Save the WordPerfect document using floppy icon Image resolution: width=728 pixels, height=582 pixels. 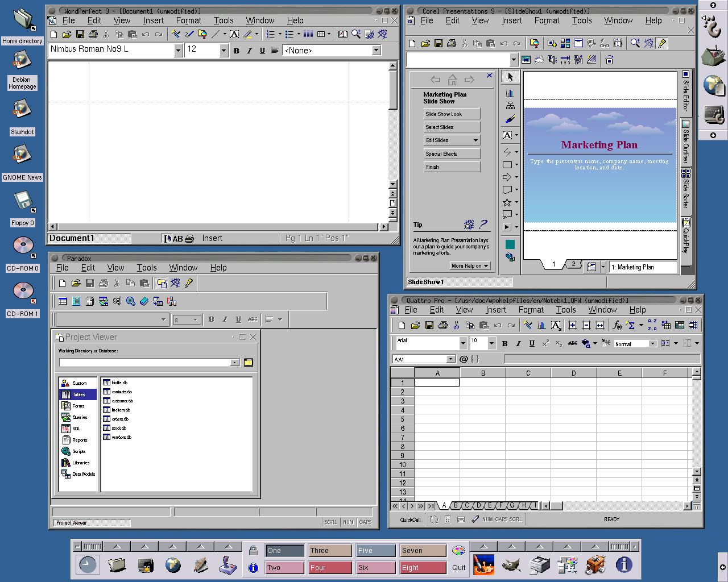80,35
